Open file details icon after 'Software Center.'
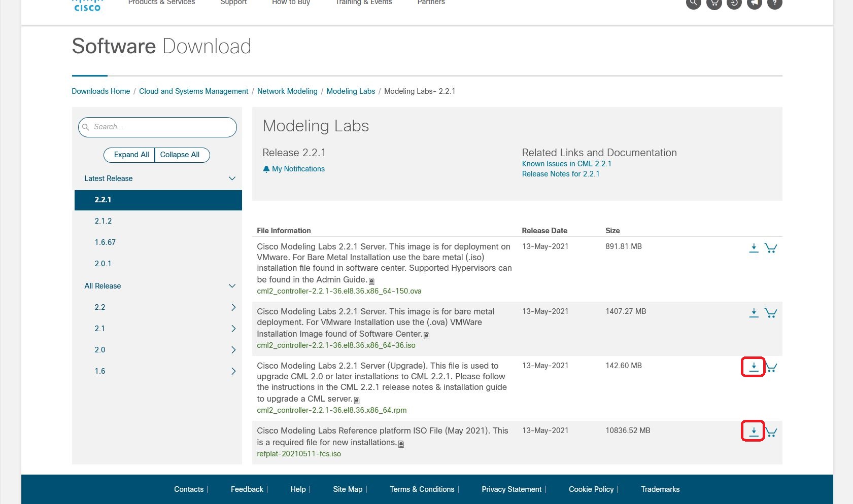This screenshot has height=504, width=853. coord(427,335)
